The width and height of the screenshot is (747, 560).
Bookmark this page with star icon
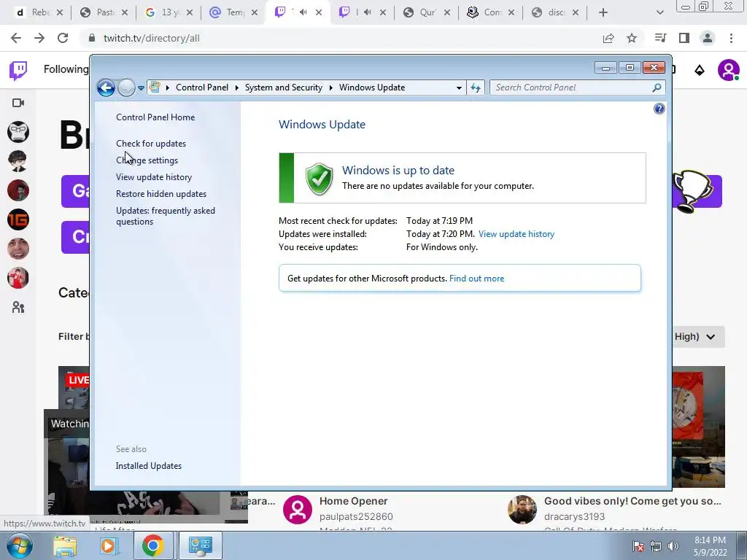coord(632,38)
